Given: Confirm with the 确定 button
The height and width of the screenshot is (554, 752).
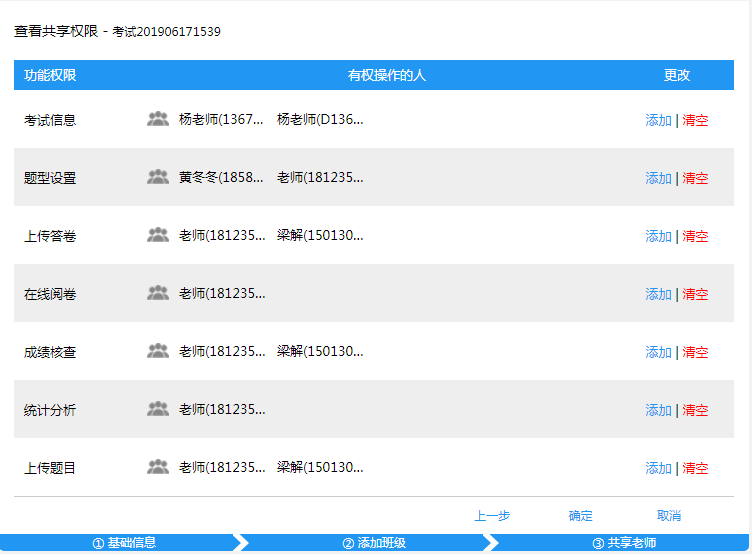Looking at the screenshot, I should tap(581, 516).
